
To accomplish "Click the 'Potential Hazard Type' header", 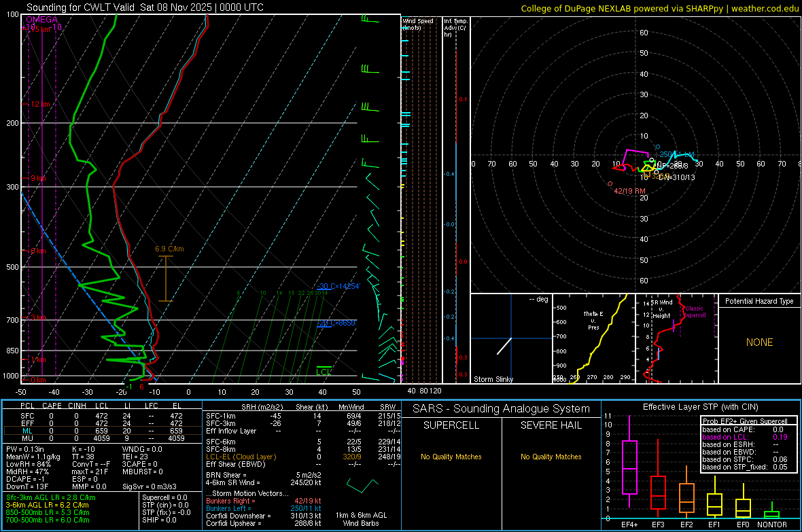I will click(x=759, y=301).
